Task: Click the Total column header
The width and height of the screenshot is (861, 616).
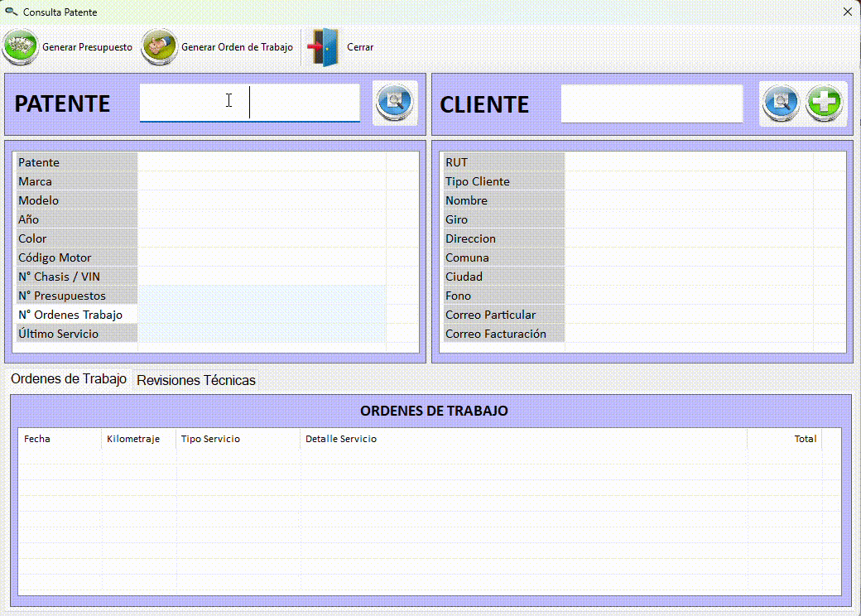Action: pos(805,439)
